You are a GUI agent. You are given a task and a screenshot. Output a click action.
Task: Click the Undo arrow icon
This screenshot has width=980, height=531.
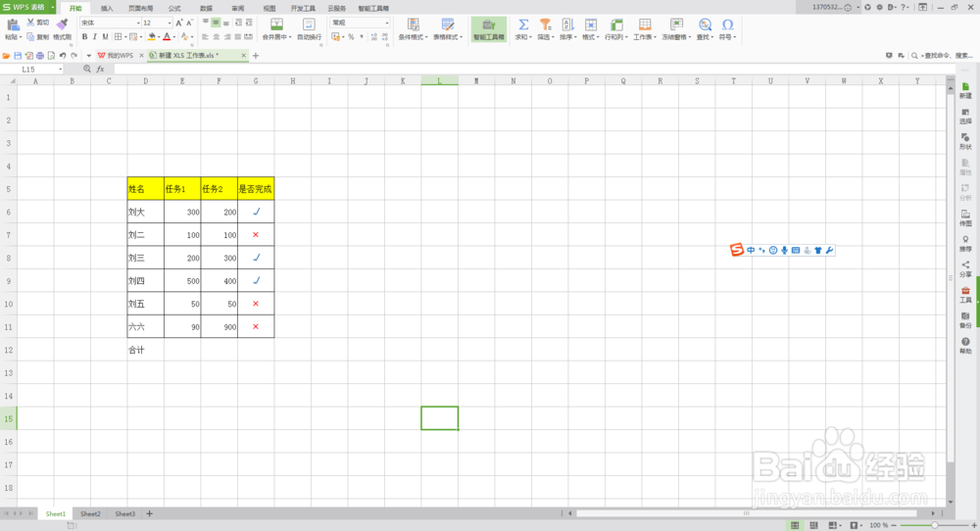(63, 56)
